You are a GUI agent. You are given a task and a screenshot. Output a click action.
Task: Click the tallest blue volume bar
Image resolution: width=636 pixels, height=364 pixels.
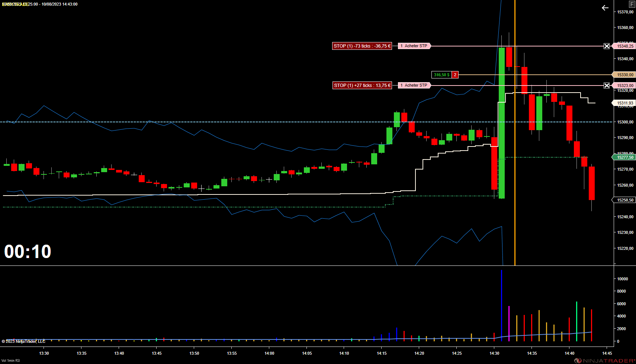(x=501, y=306)
